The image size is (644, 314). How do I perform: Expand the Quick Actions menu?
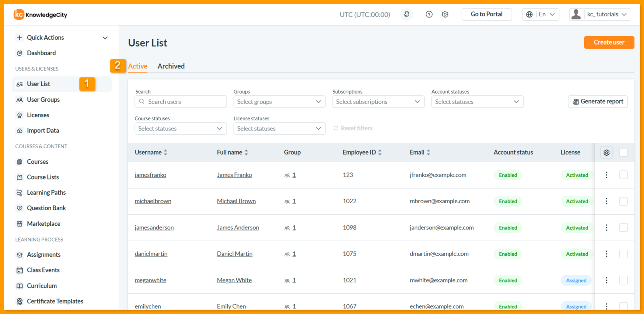coord(62,38)
